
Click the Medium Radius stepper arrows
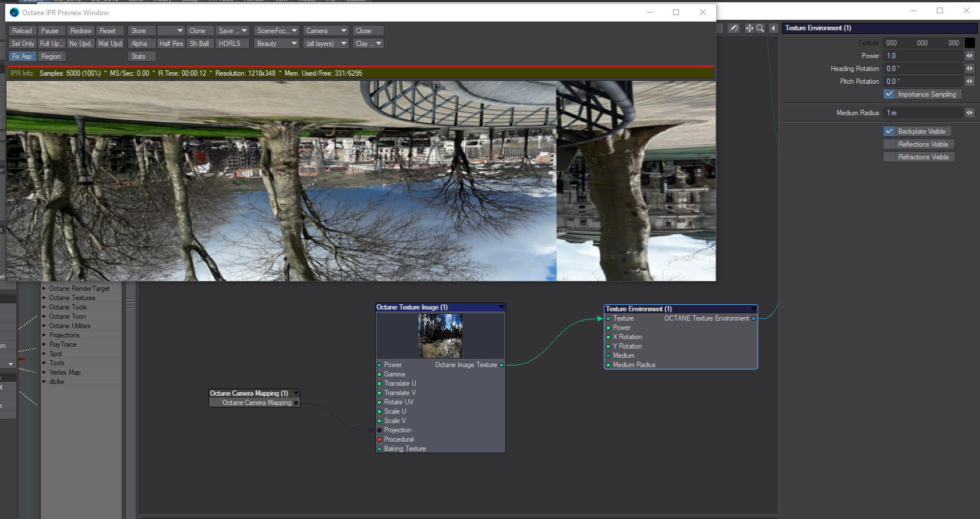point(970,113)
